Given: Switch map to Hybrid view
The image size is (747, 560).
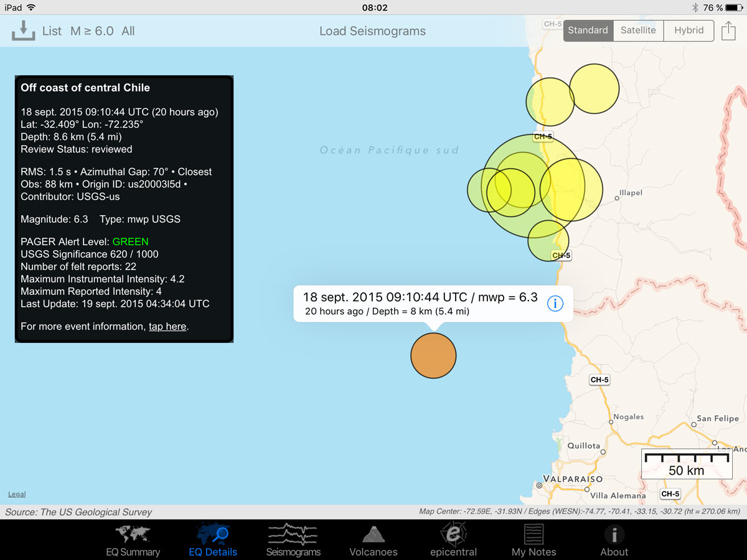Looking at the screenshot, I should (x=688, y=30).
